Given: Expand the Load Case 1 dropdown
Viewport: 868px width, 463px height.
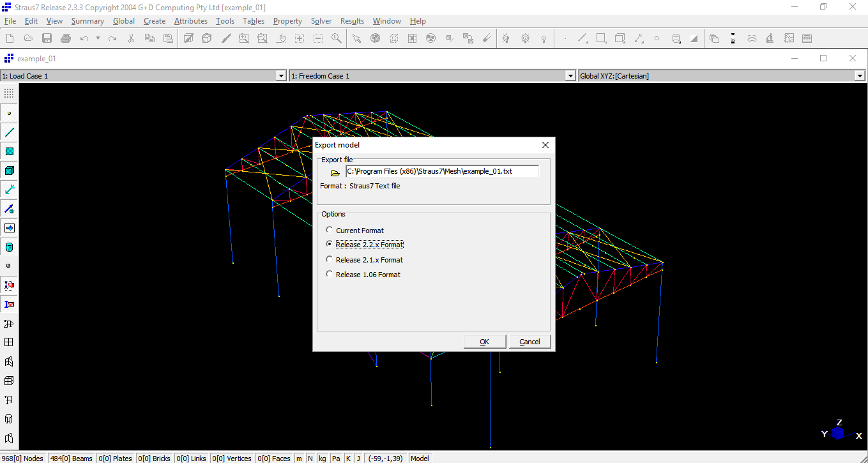Looking at the screenshot, I should pyautogui.click(x=280, y=76).
